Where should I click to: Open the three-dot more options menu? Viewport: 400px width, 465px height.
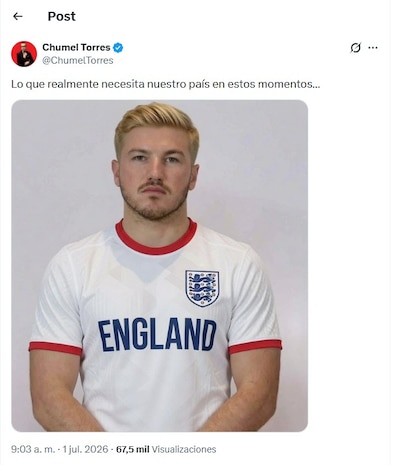click(373, 48)
